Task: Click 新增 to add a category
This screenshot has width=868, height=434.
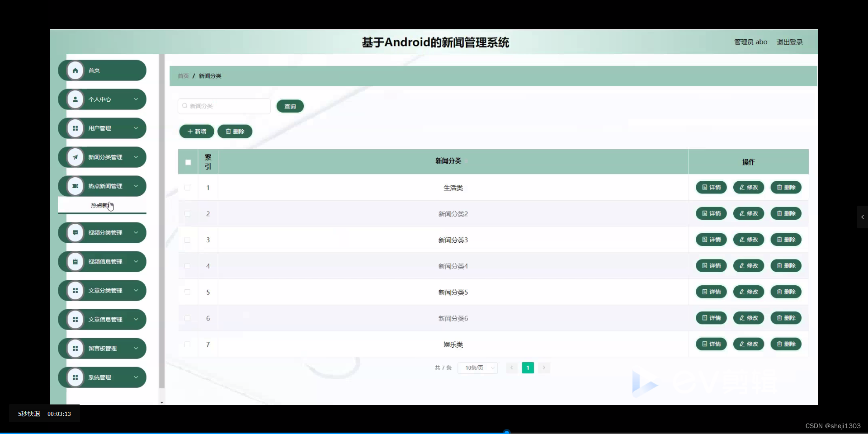Action: pos(196,131)
